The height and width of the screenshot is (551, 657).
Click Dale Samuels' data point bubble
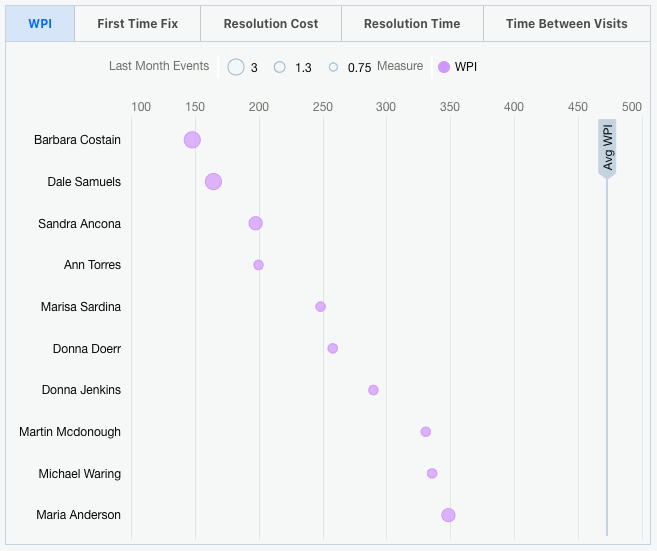point(213,181)
